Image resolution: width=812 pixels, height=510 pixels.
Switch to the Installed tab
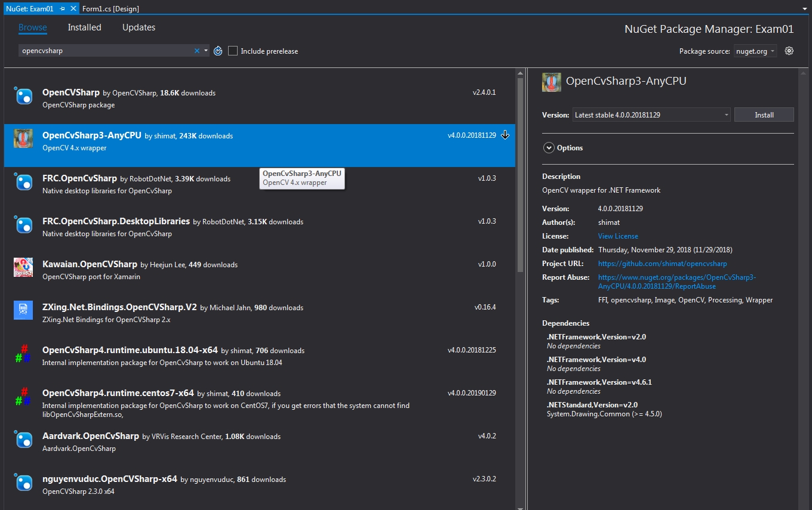click(x=84, y=27)
